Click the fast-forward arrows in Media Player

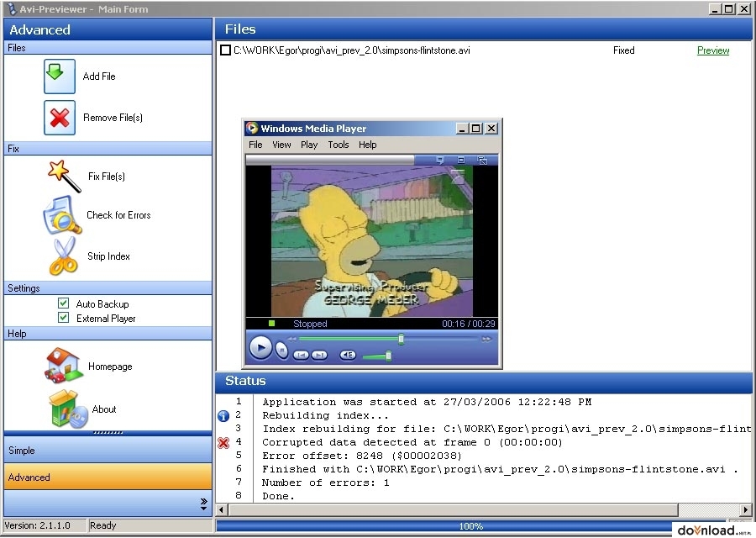click(486, 340)
